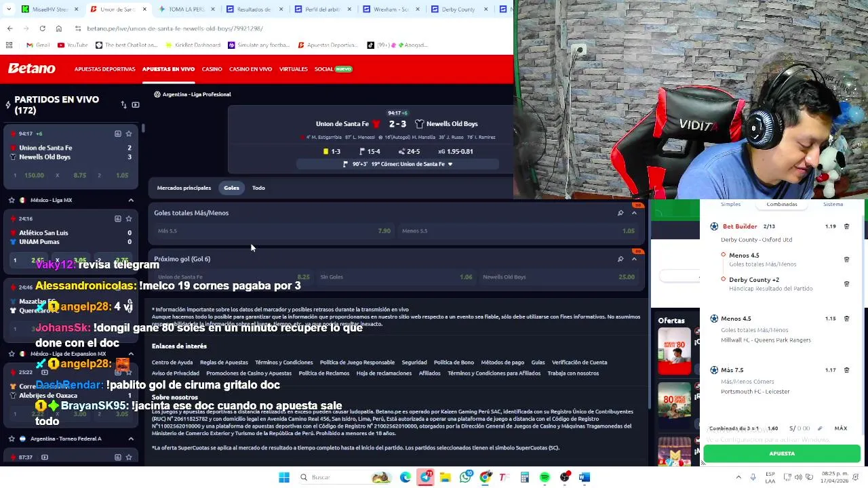Image resolution: width=868 pixels, height=488 pixels.
Task: Sort the live matches list
Action: pos(123,105)
